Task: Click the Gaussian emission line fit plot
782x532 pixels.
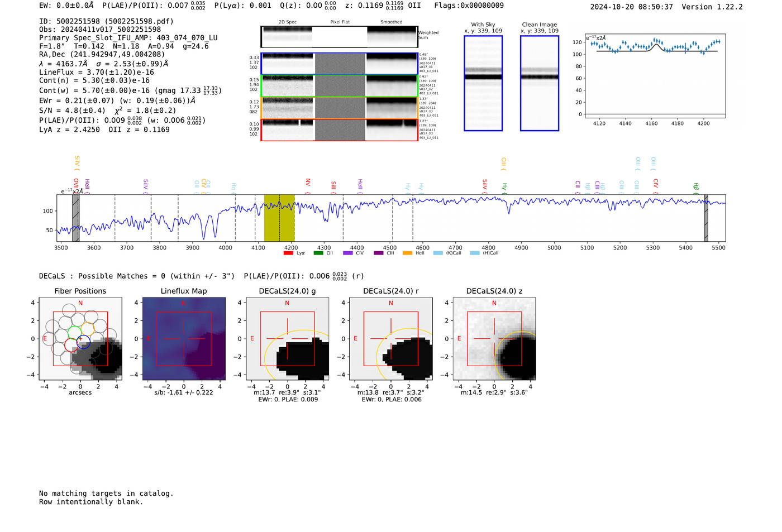Action: [656, 76]
